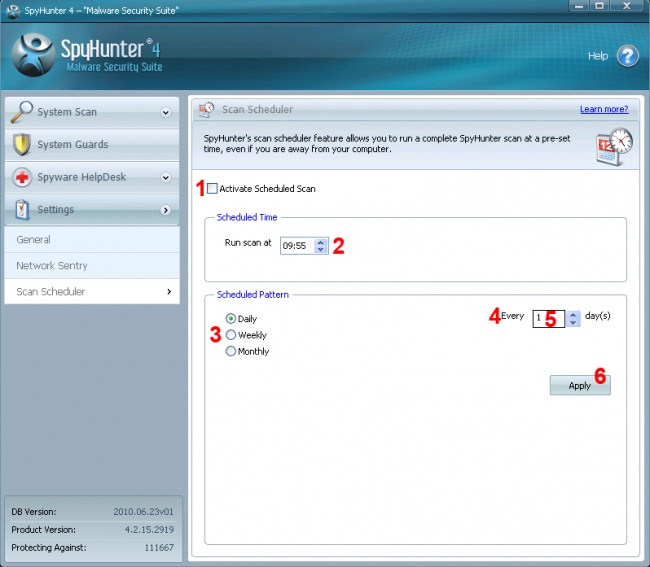The image size is (650, 567).
Task: Select the Monthly radio option
Action: click(x=231, y=352)
